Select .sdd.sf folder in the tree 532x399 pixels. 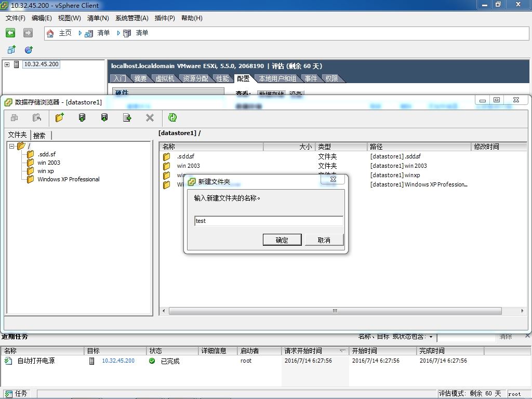[x=46, y=154]
